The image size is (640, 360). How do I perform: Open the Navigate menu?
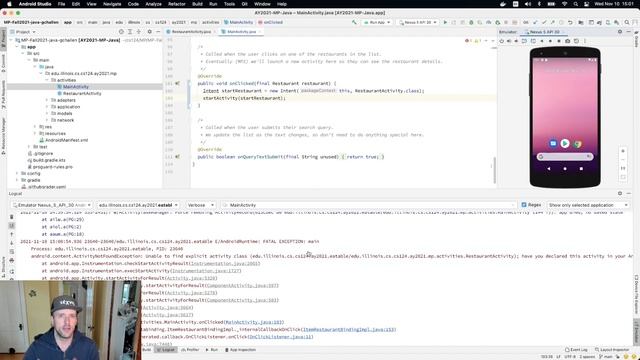click(112, 4)
